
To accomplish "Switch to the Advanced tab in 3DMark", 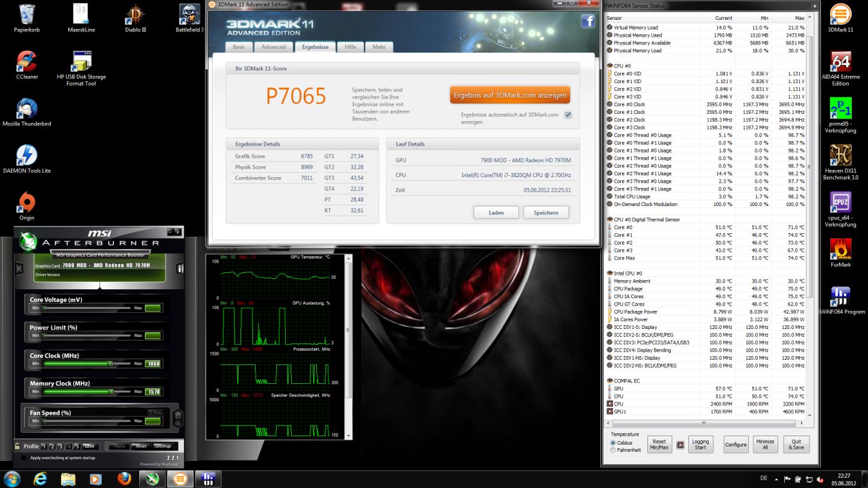I will 274,46.
